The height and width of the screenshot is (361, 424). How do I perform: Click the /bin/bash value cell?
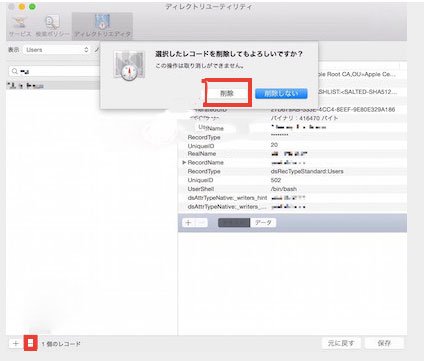pyautogui.click(x=284, y=189)
